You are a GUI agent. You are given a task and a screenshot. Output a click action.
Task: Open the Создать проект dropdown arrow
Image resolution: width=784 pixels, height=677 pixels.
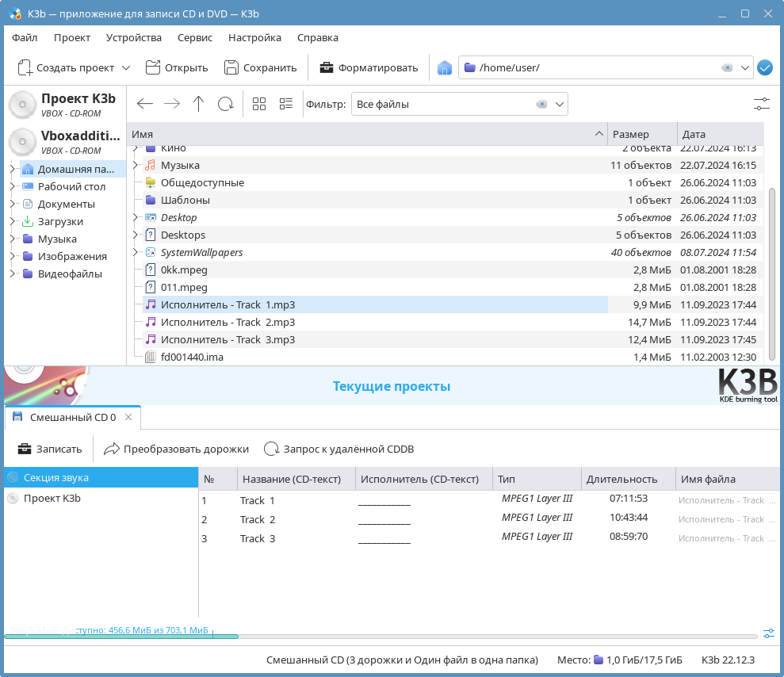click(126, 67)
